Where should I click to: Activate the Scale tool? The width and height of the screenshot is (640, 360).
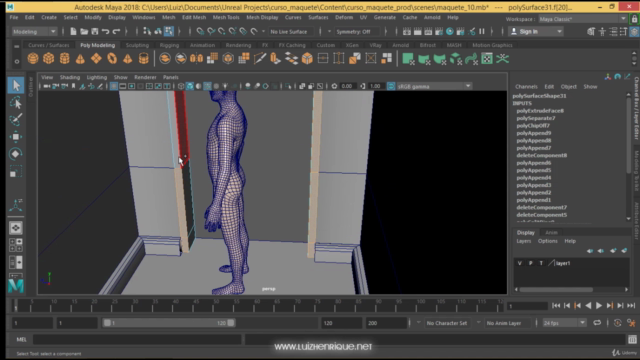[16, 172]
